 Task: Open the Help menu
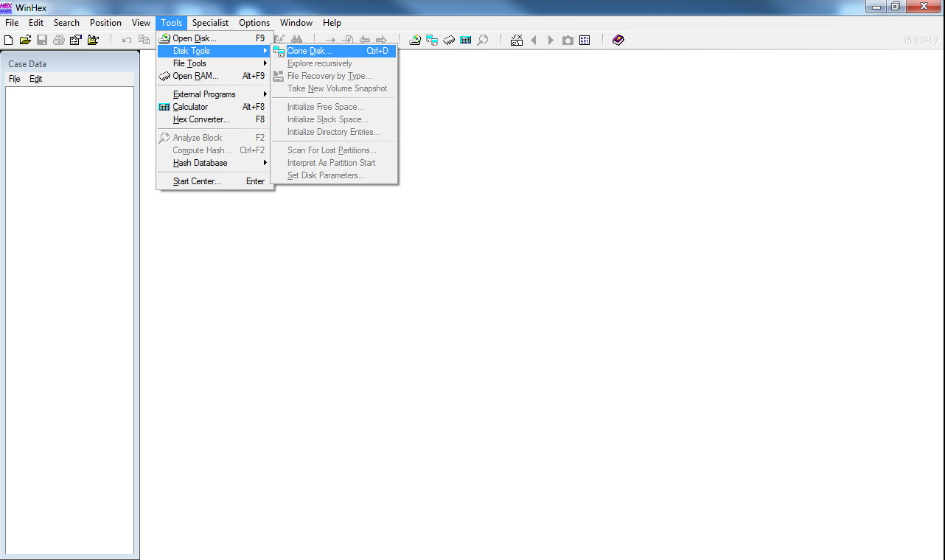[x=332, y=23]
